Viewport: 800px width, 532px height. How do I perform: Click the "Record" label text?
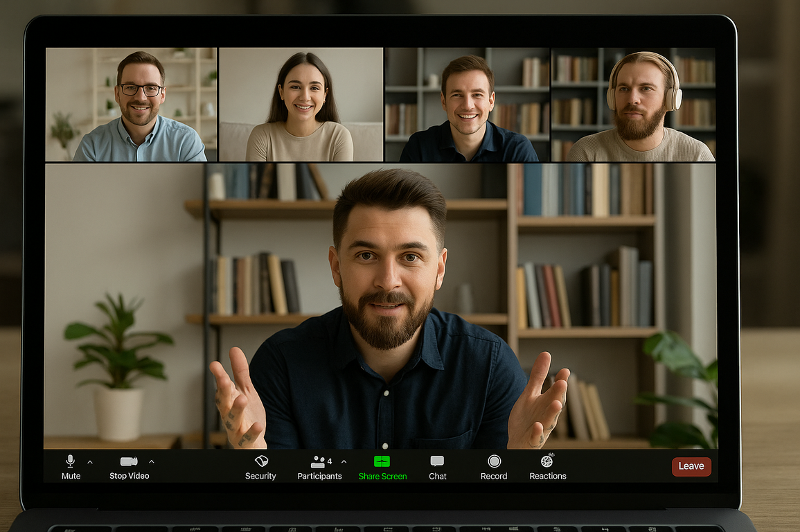coord(494,476)
